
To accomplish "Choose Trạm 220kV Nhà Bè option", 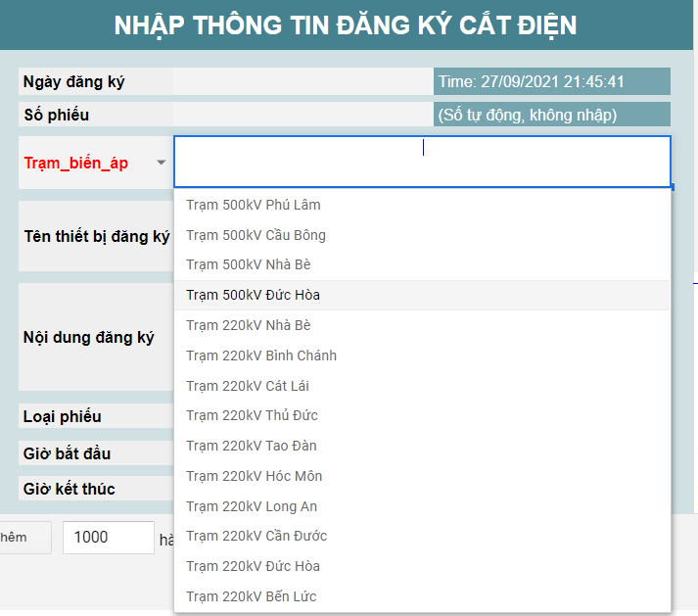I will 250,325.
